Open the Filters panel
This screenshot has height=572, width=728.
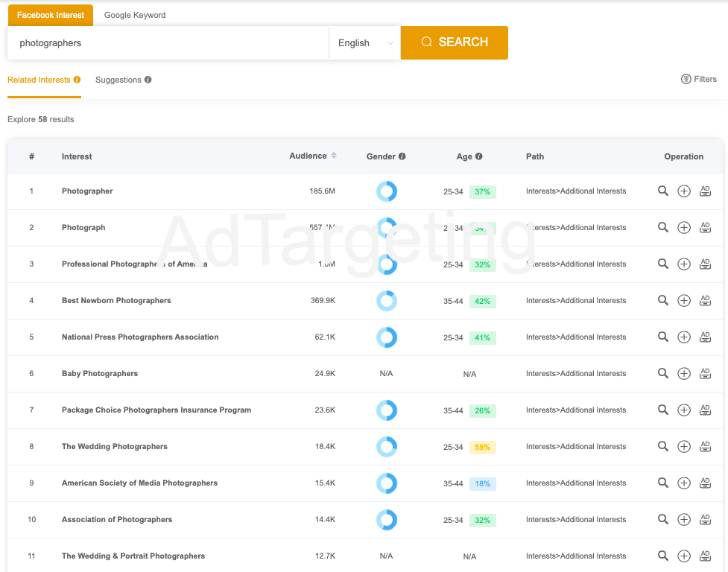coord(699,79)
